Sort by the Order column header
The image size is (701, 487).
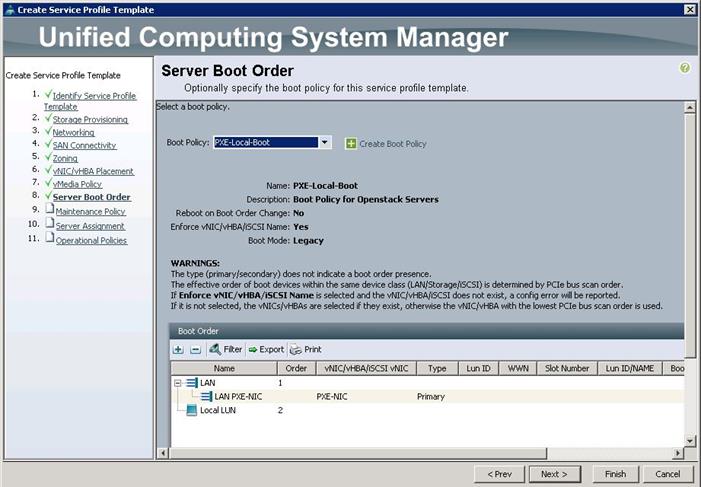tap(296, 368)
